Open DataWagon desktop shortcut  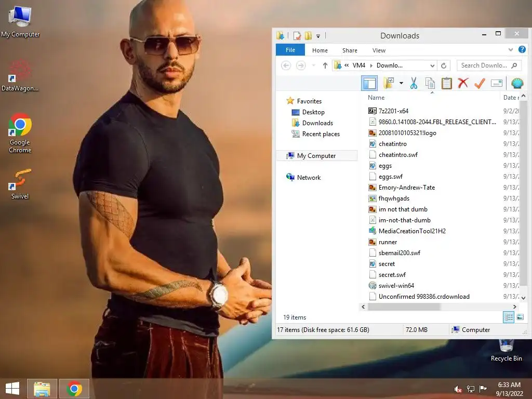20,75
